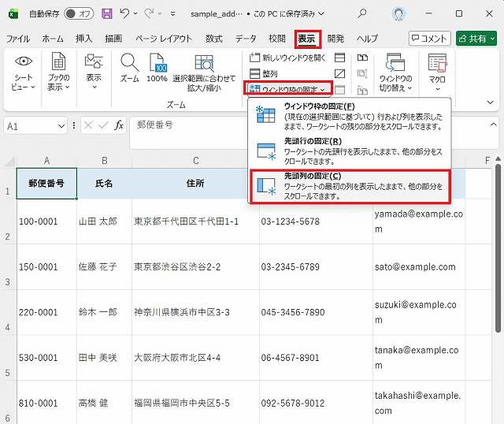Switch to the データ tab
This screenshot has height=424, width=504.
pyautogui.click(x=246, y=39)
